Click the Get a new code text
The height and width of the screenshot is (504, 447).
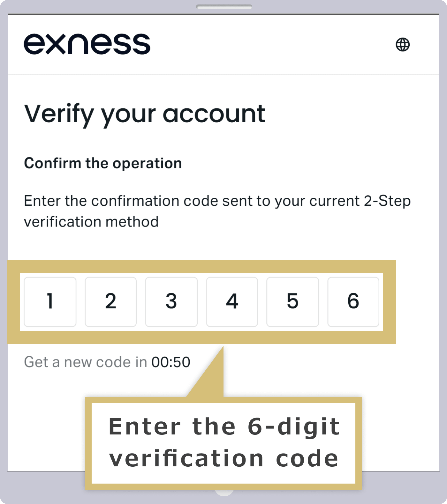[x=86, y=362]
